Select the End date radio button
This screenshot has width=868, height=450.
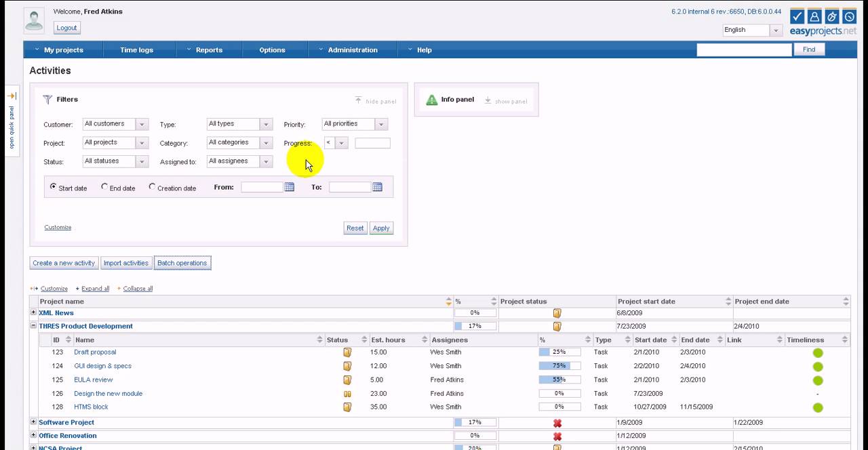[x=104, y=186]
